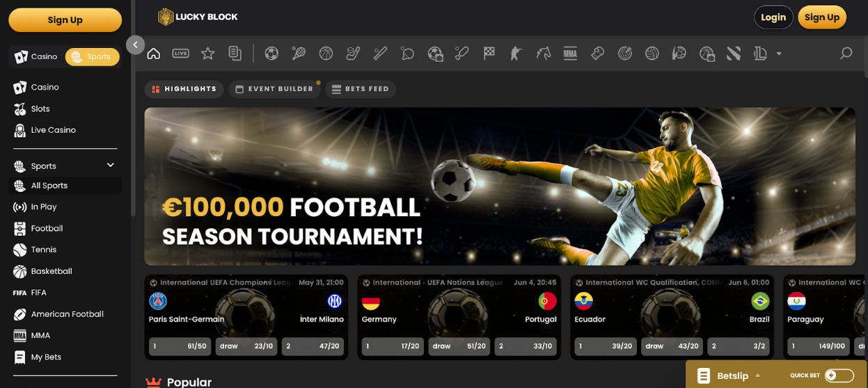Bet on Paraguay win at 149/100
Screen dimensions: 868x388
click(x=819, y=346)
